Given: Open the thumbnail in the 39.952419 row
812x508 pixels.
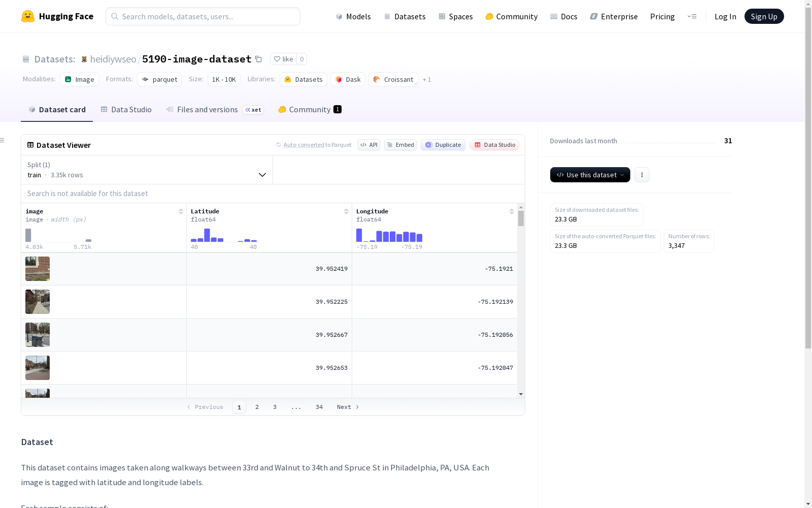Looking at the screenshot, I should [38, 269].
